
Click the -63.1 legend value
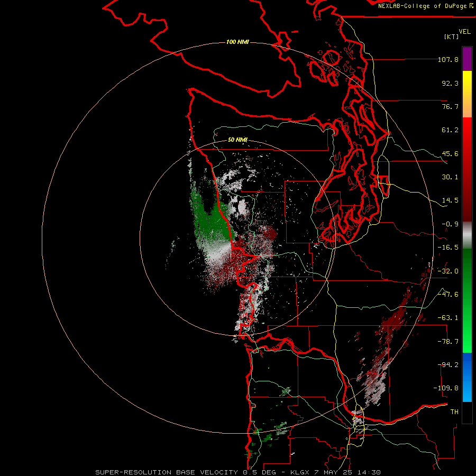click(x=448, y=318)
